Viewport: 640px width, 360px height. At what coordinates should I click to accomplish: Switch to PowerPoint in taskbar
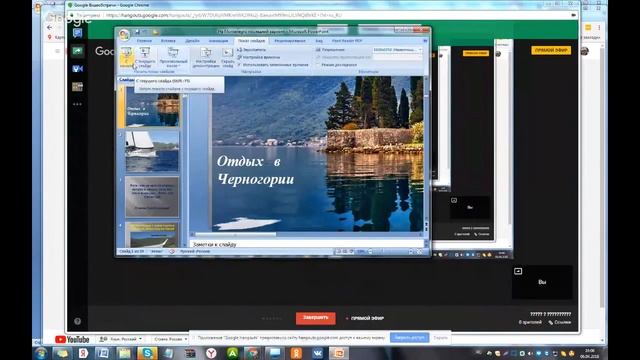point(339,353)
